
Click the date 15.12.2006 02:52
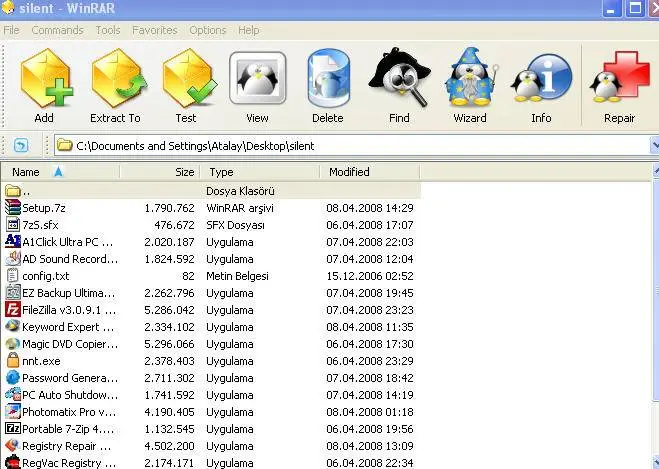[x=370, y=276]
